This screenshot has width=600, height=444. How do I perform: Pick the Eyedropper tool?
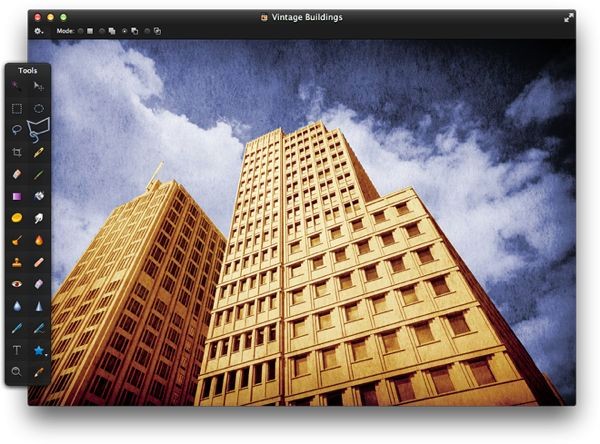click(39, 372)
